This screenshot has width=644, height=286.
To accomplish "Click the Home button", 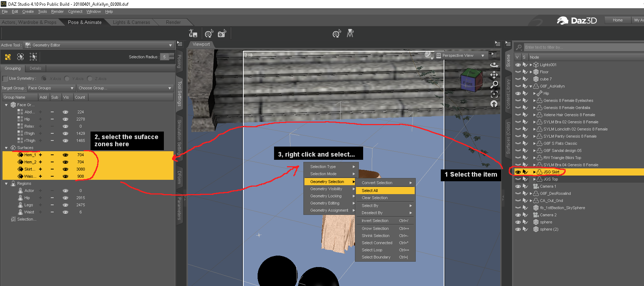I will pyautogui.click(x=618, y=20).
